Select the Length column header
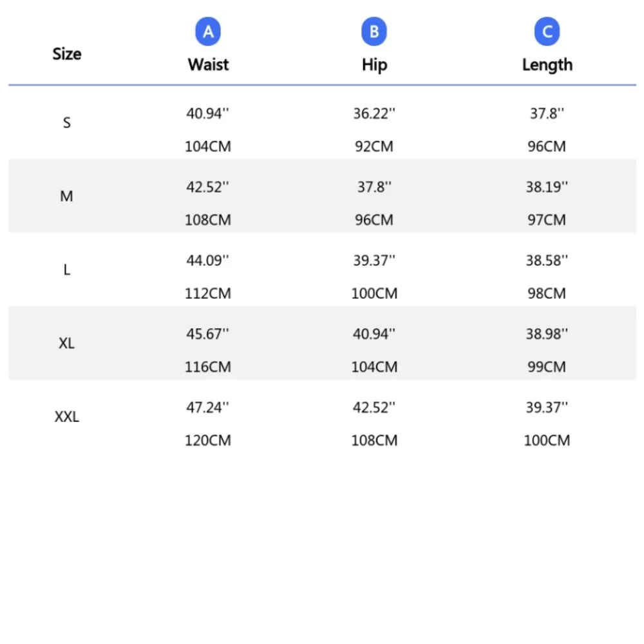The image size is (644, 644). pos(547,65)
